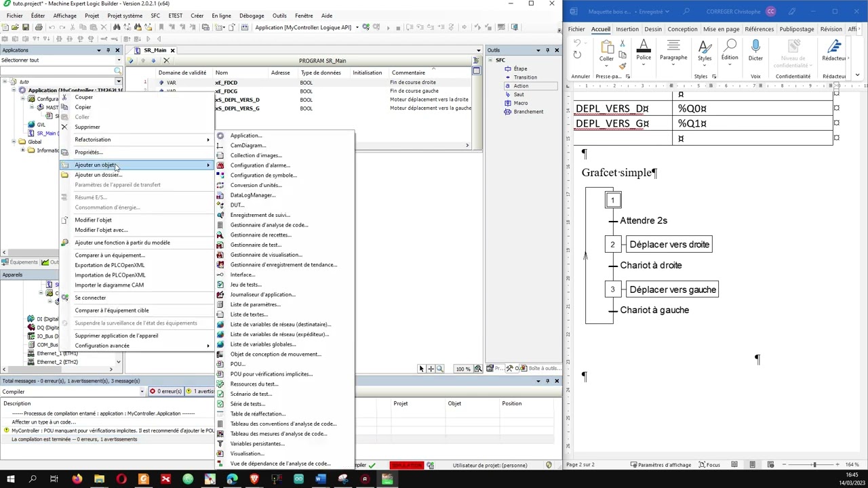
Task: Open Paragraphe dropdown in Word ribbon
Action: click(x=673, y=51)
